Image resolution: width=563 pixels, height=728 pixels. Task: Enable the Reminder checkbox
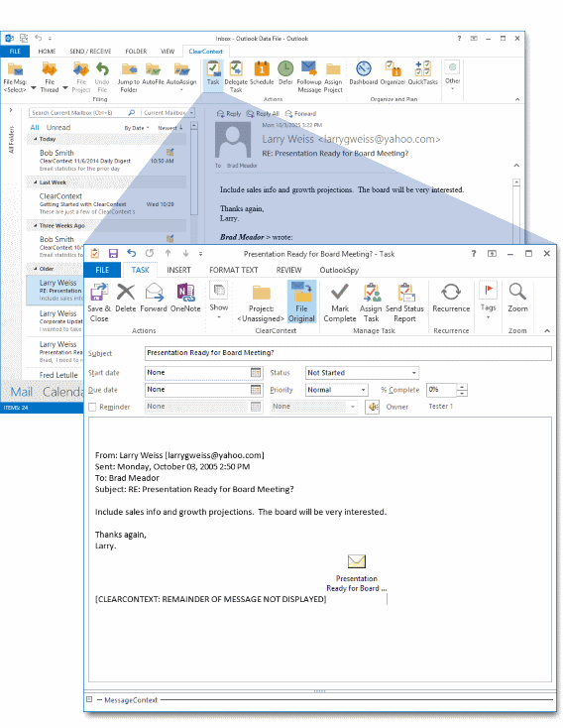click(x=92, y=408)
